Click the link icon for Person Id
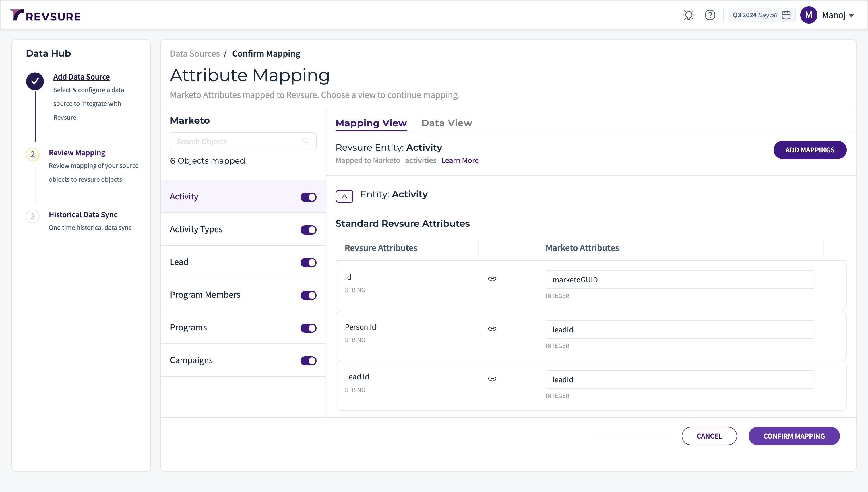Image resolution: width=868 pixels, height=492 pixels. (x=492, y=329)
